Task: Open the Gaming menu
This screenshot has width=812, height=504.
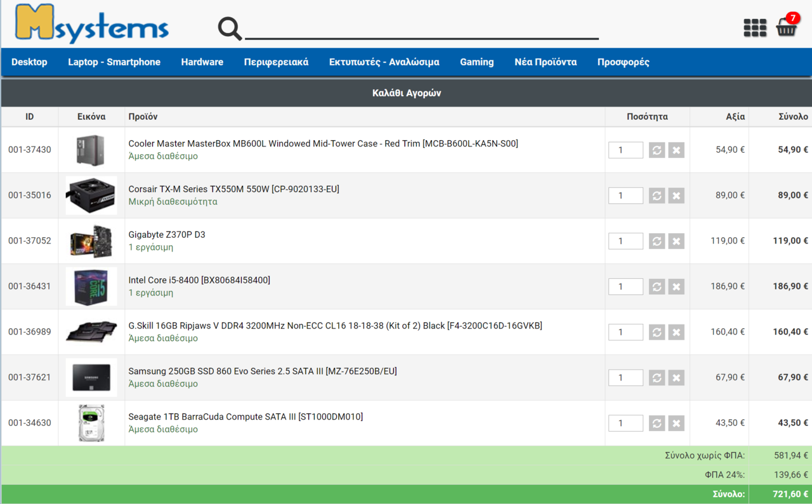Action: click(477, 62)
